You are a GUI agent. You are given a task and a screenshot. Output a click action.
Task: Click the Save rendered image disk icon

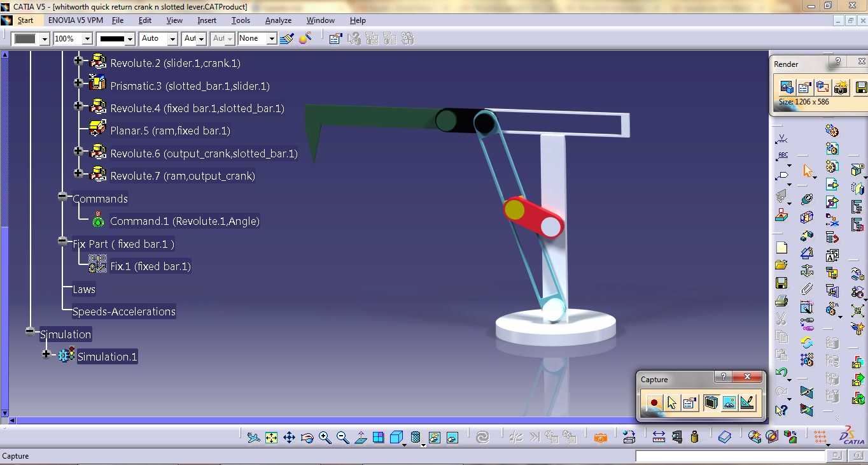pos(861,87)
